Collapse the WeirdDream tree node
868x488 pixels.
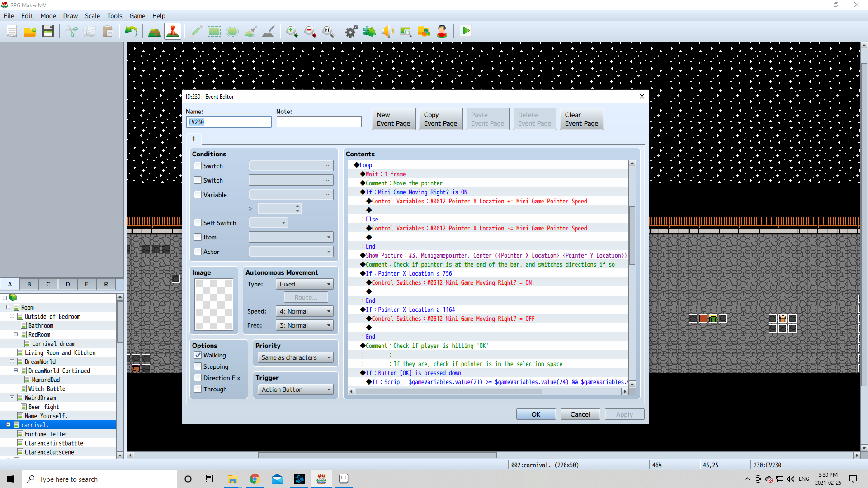[x=12, y=398]
